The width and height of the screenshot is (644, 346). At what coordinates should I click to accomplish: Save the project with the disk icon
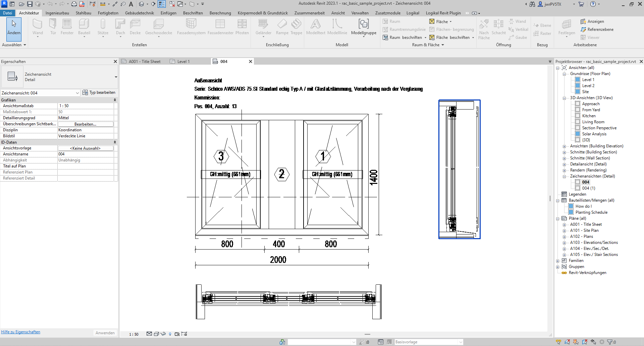tap(30, 4)
